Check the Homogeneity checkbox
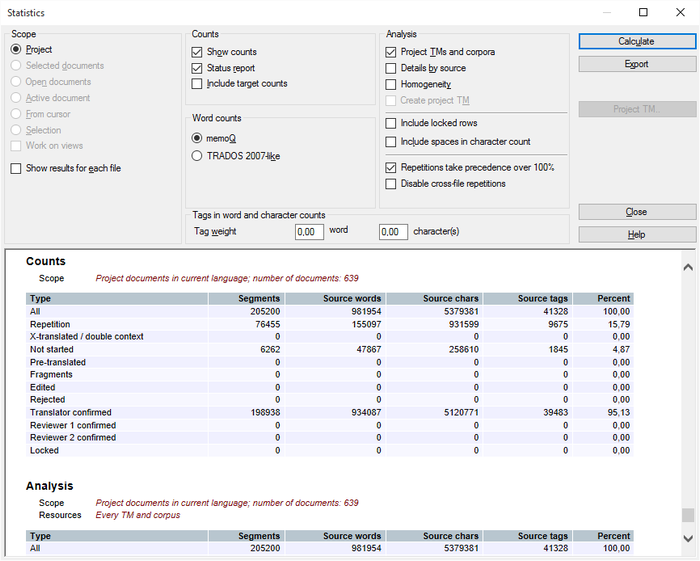 [391, 85]
